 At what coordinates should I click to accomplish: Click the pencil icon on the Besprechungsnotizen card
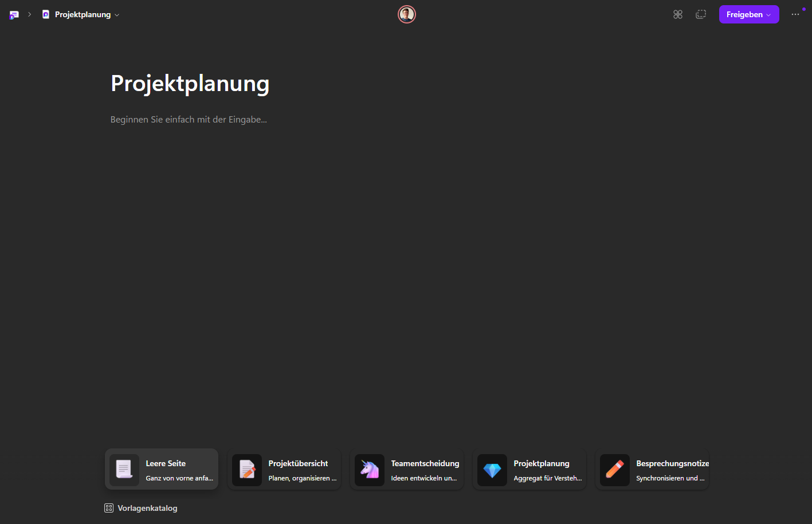(614, 470)
